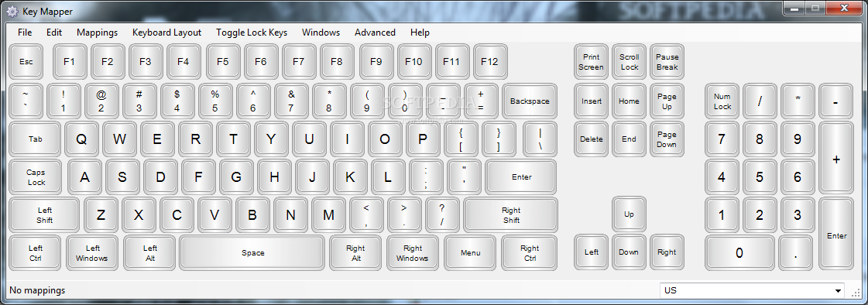
Task: Click the Left Shift key
Action: click(x=45, y=214)
